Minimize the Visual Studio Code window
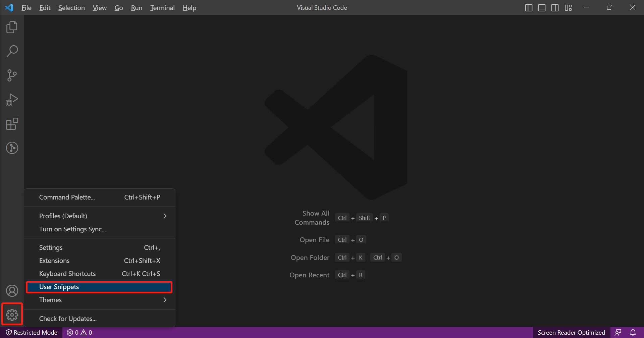The image size is (644, 338). pyautogui.click(x=587, y=7)
